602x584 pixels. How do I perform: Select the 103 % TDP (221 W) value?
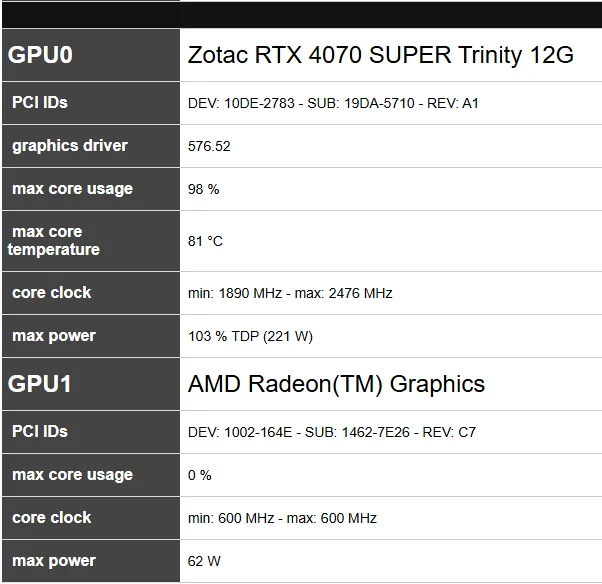[250, 336]
